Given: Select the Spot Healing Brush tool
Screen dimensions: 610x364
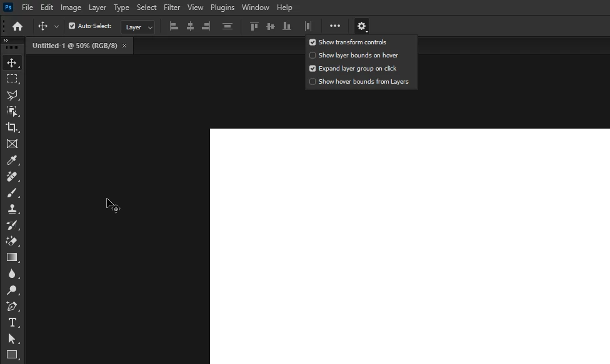Looking at the screenshot, I should click(12, 176).
